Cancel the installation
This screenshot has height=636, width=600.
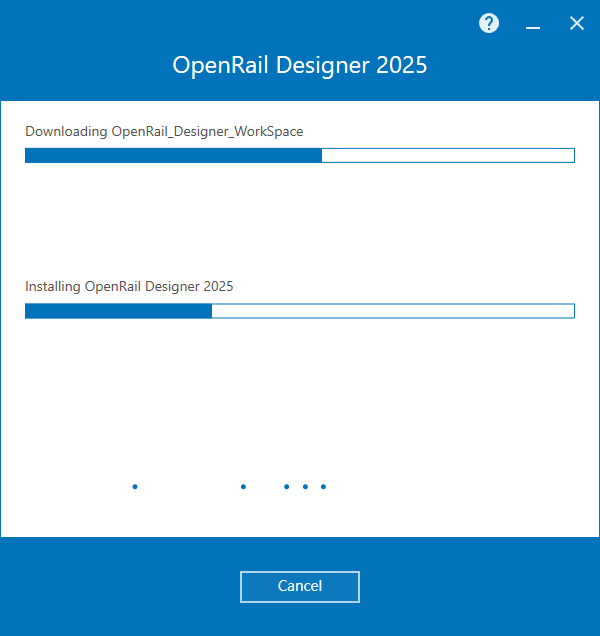[x=300, y=586]
